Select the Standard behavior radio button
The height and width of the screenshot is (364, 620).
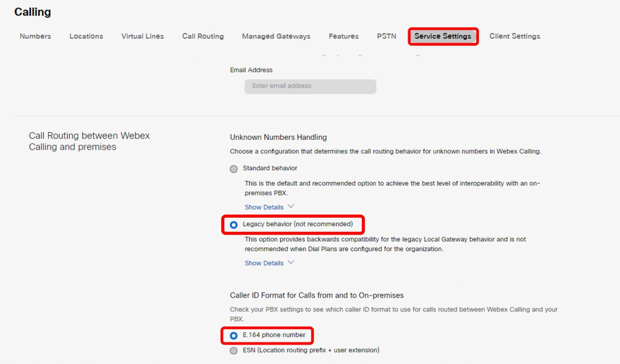tap(234, 169)
